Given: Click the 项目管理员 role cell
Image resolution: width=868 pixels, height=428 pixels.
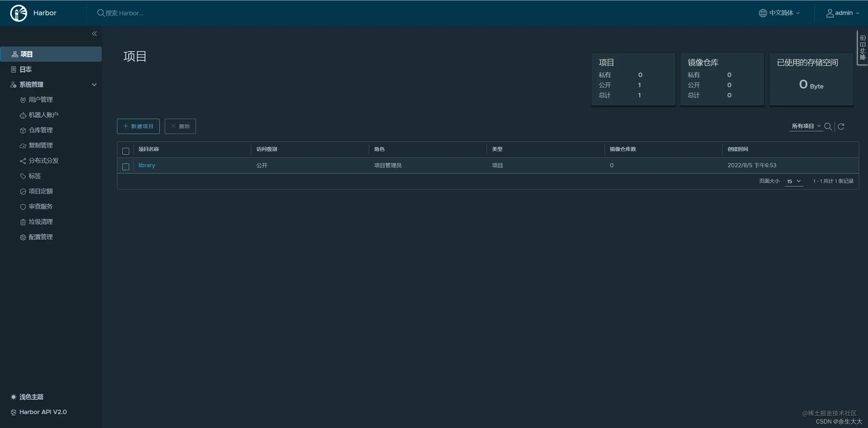Looking at the screenshot, I should pos(388,166).
